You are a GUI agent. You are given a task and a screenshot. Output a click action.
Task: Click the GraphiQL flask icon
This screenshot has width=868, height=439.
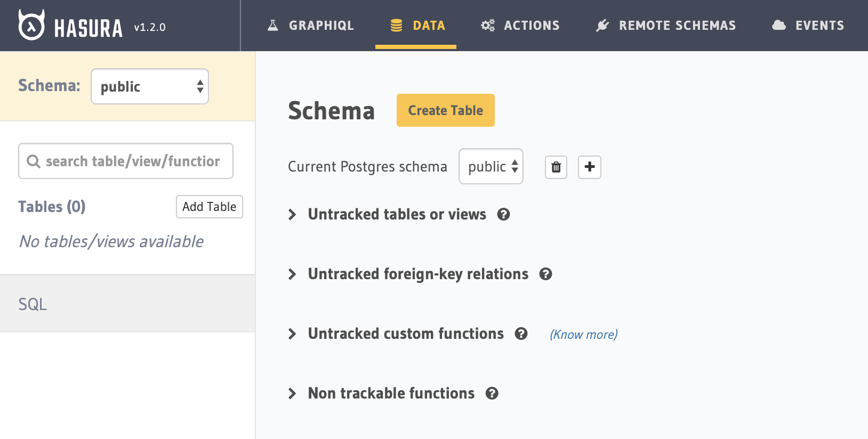(x=273, y=25)
